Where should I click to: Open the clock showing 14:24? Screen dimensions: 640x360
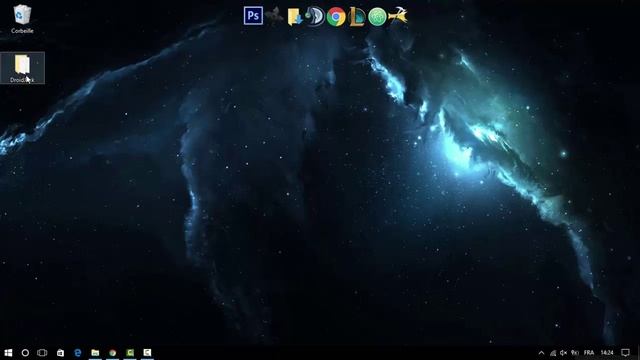(x=607, y=353)
